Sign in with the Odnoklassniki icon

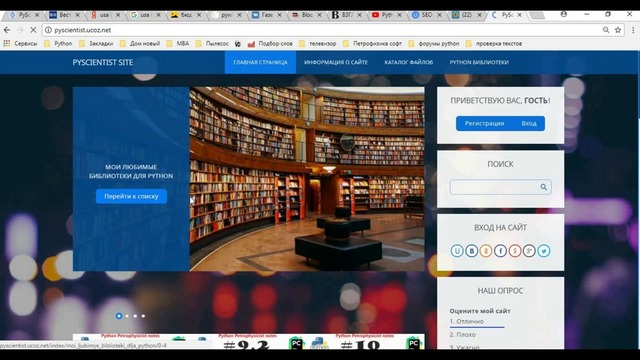point(486,251)
